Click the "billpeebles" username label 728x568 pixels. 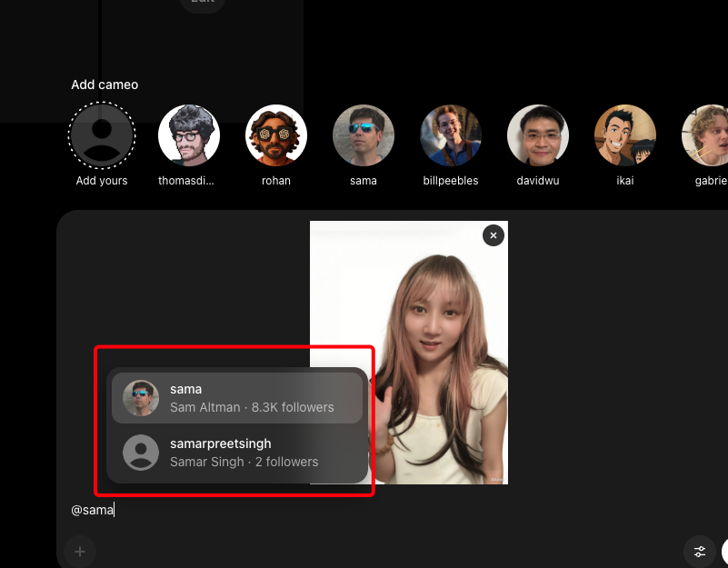pos(451,181)
